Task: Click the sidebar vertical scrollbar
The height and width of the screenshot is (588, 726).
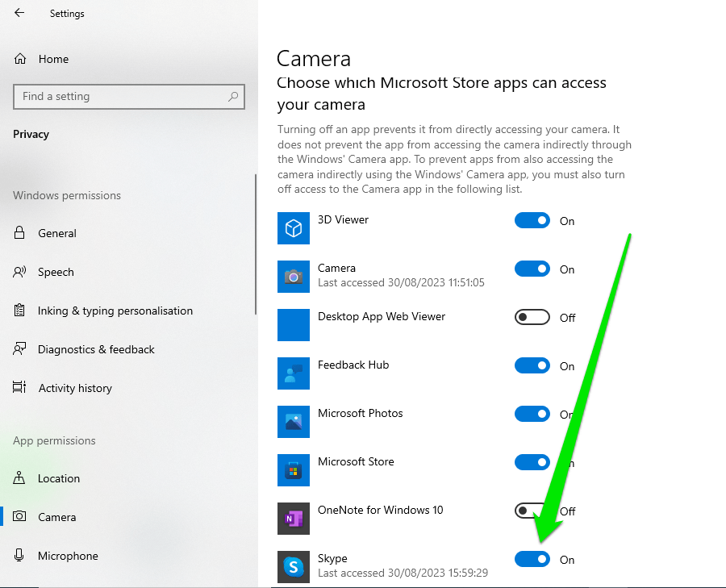Action: coord(256,244)
